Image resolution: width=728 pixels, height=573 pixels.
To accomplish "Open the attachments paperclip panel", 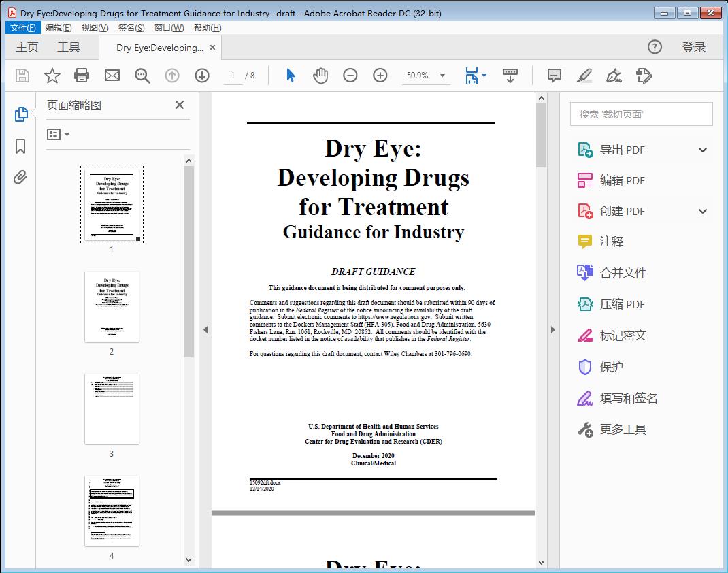I will 20,177.
